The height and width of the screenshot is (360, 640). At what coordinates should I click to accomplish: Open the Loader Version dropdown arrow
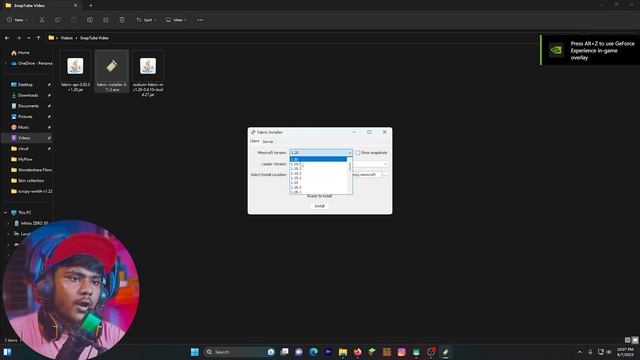[x=385, y=164]
